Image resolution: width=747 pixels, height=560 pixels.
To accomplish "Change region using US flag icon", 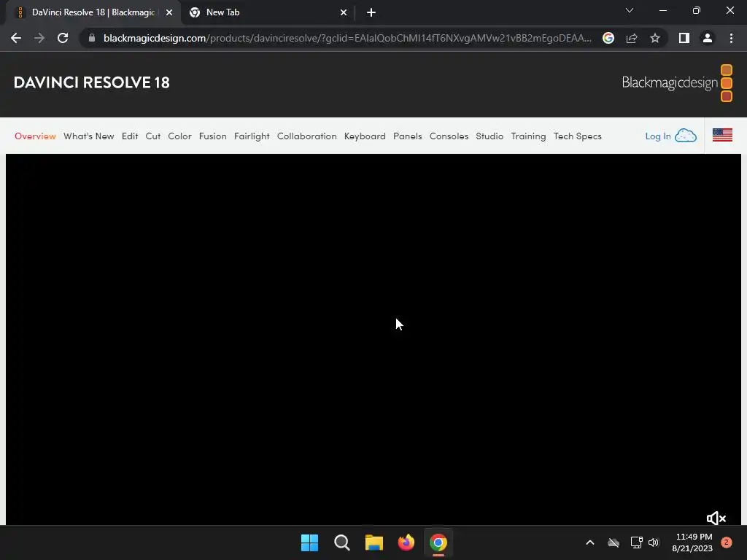I will (x=722, y=135).
